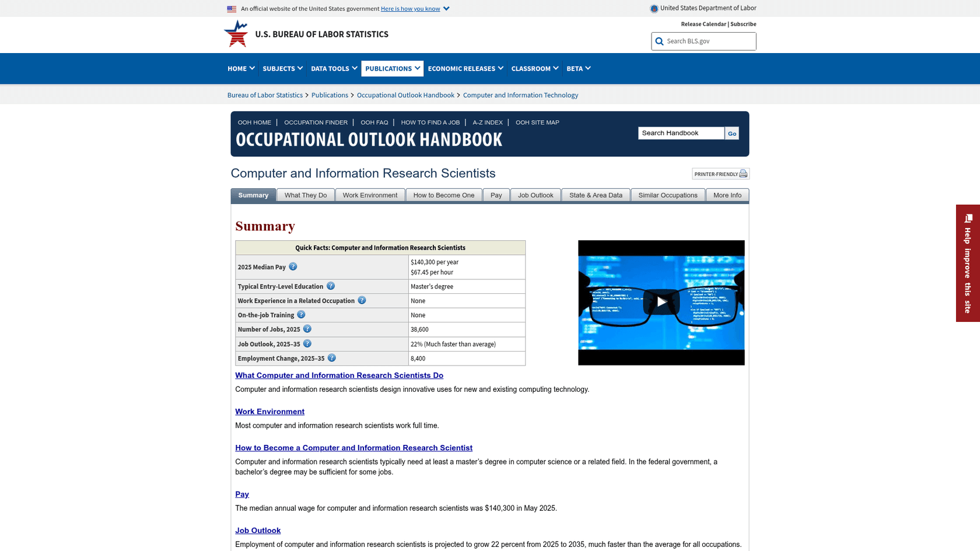Screen dimensions: 980x551
Task: Switch to the Work Environment tab
Action: coord(370,195)
